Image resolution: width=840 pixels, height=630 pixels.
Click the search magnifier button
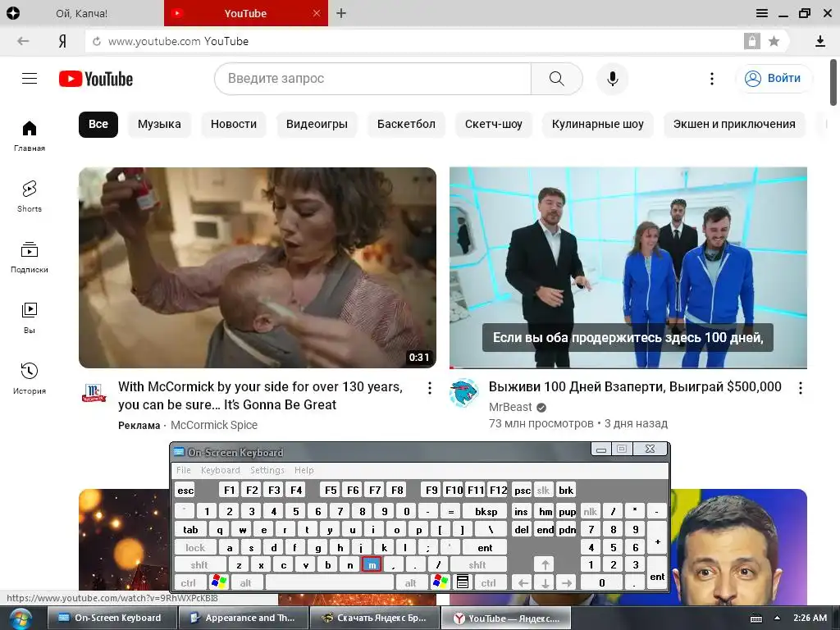[557, 79]
